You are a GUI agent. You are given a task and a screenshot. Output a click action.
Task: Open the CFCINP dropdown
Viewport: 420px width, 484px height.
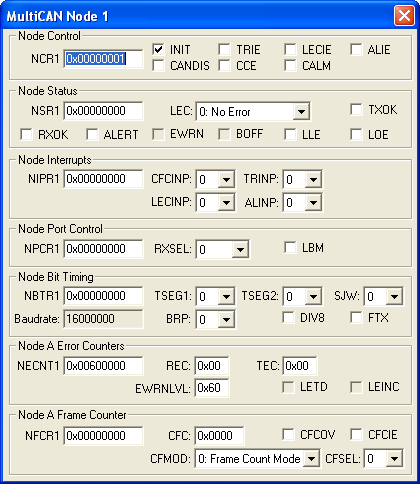215,180
